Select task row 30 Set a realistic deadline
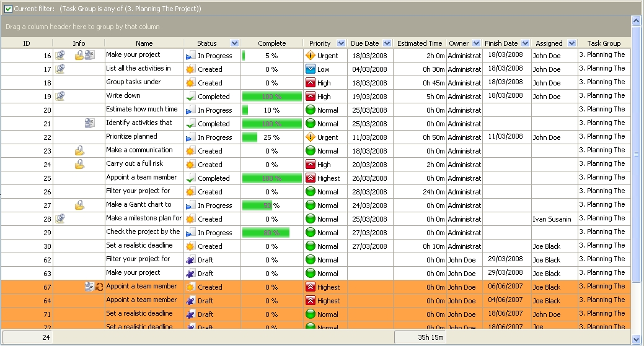 [x=139, y=246]
